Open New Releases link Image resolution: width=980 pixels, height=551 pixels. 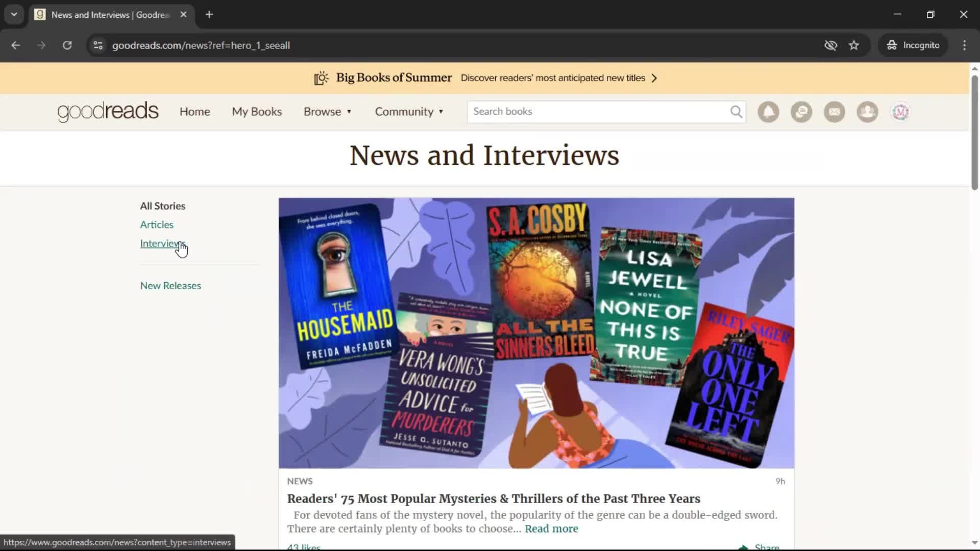170,286
